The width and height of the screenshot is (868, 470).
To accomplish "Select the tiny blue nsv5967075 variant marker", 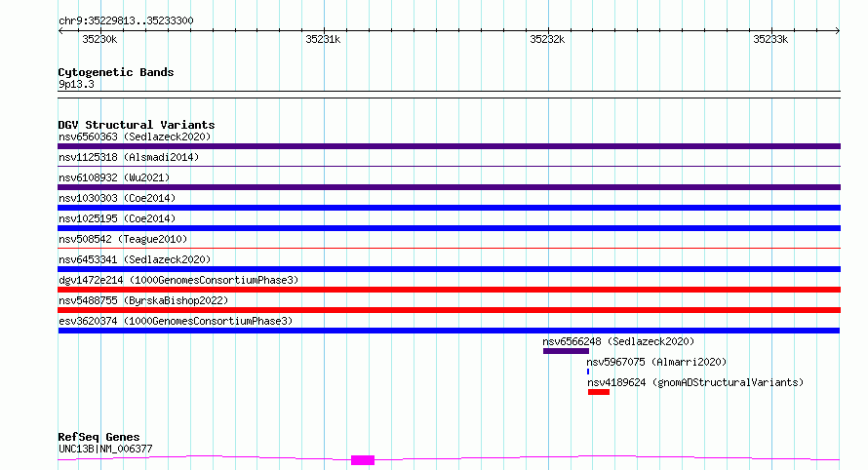I will coord(588,372).
